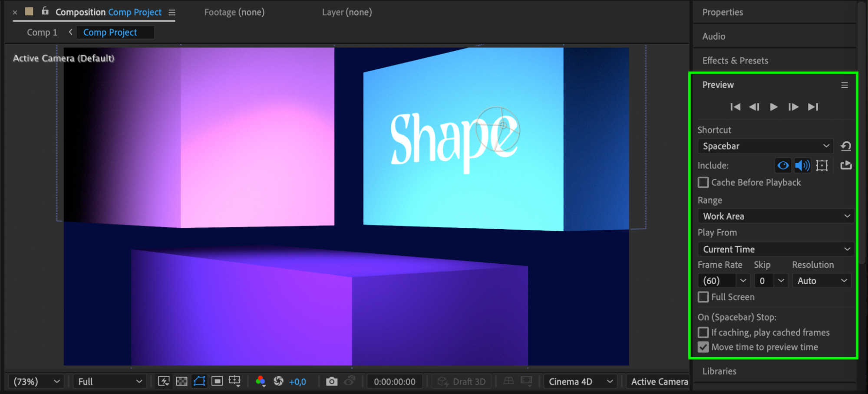Open the Preview panel hamburger menu
The height and width of the screenshot is (394, 868).
pyautogui.click(x=844, y=85)
